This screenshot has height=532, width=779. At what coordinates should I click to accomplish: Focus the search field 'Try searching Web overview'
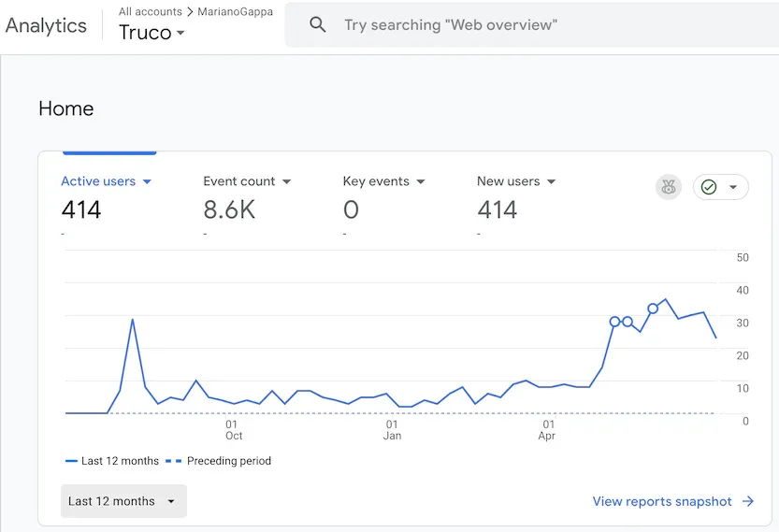click(531, 25)
